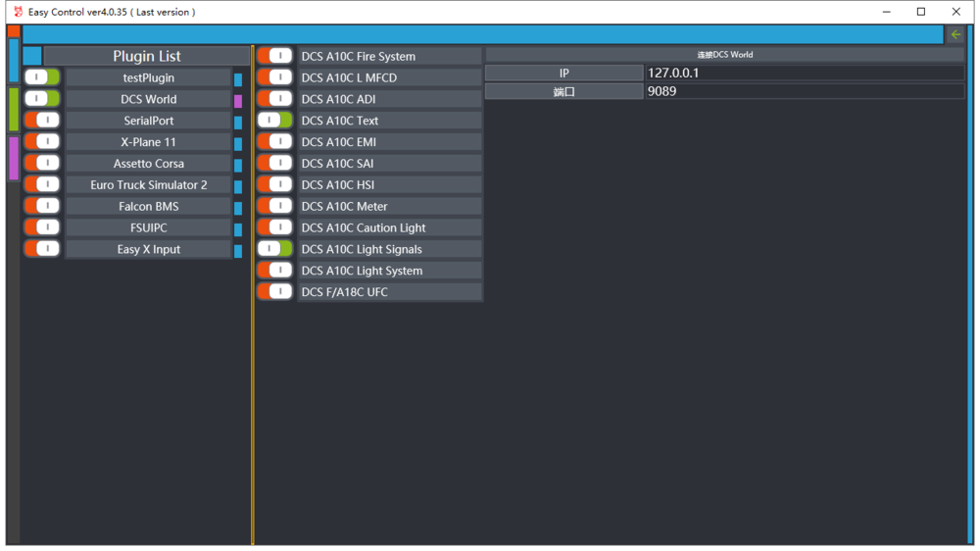Viewport: 980px width, 551px height.
Task: Click the blue marker next to Easy X Input
Action: pos(238,251)
